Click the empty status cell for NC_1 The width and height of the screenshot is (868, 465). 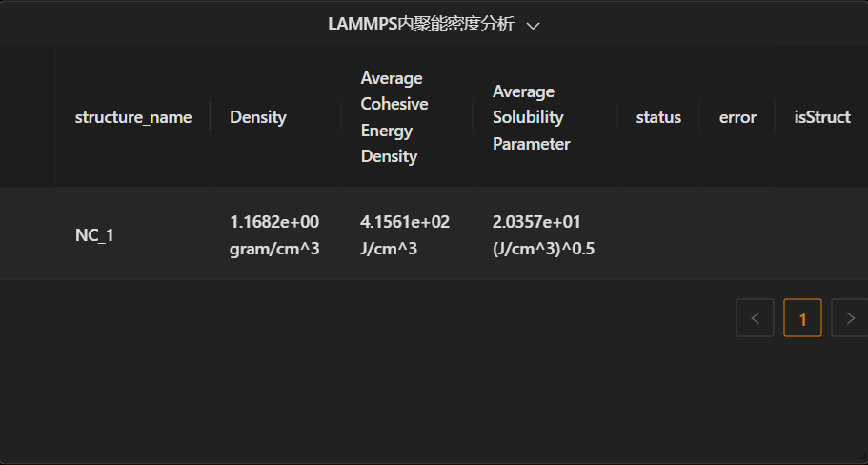658,234
